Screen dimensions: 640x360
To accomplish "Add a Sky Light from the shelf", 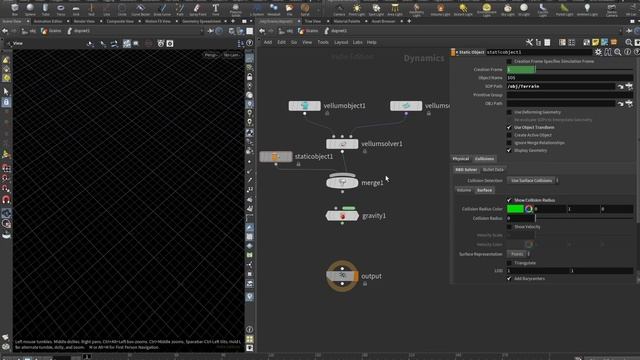I will coord(508,9).
